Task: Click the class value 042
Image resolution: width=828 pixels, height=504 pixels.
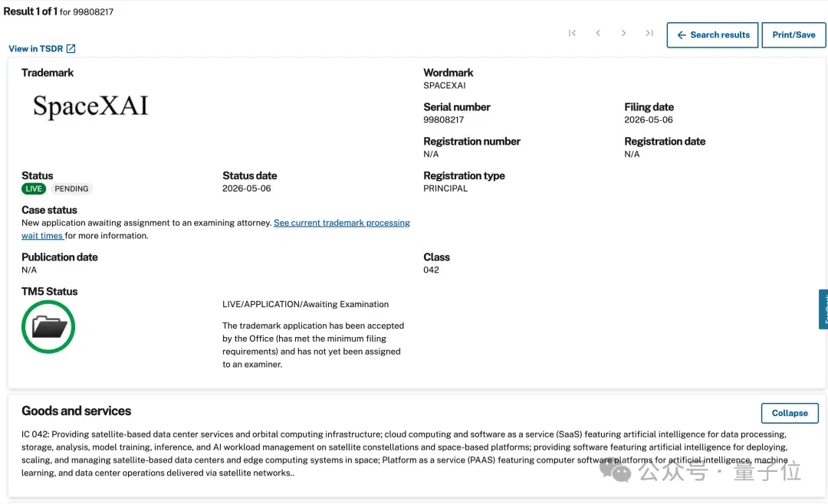Action: coord(431,270)
